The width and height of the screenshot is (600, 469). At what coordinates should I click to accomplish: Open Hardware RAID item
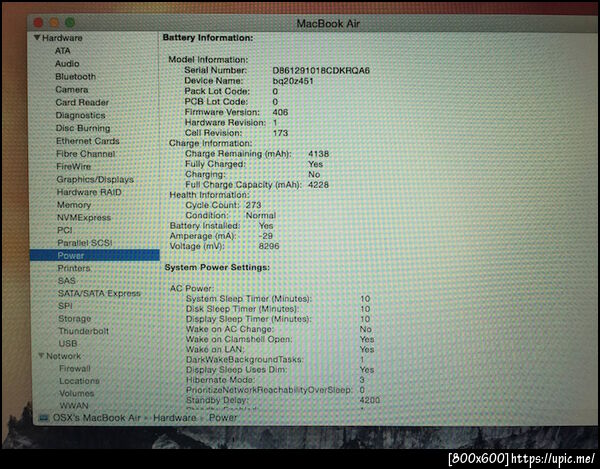(89, 192)
